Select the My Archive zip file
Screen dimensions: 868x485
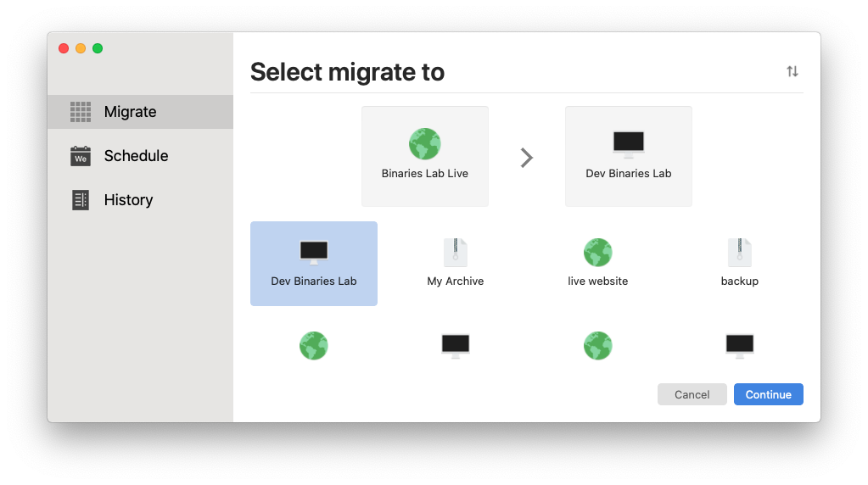point(456,264)
